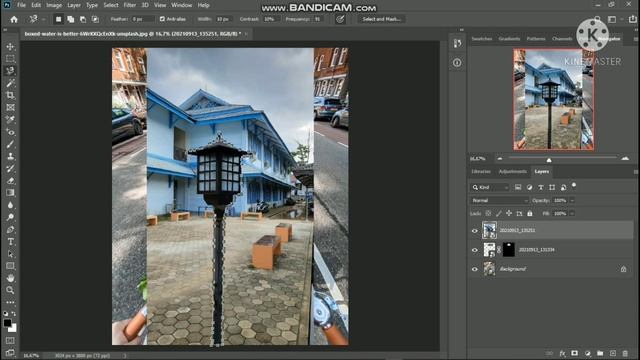Open the History panel icon

(x=457, y=44)
